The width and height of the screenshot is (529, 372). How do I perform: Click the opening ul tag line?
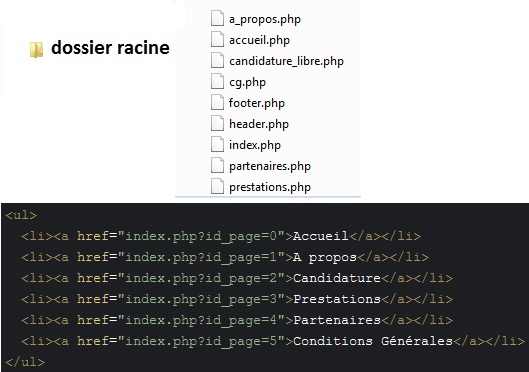tap(21, 215)
